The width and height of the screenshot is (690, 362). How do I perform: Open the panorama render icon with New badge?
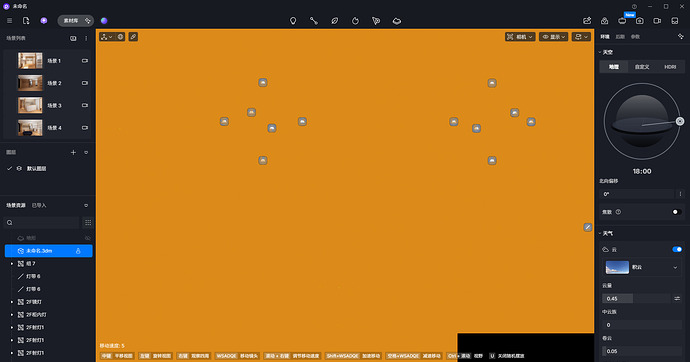pyautogui.click(x=622, y=21)
